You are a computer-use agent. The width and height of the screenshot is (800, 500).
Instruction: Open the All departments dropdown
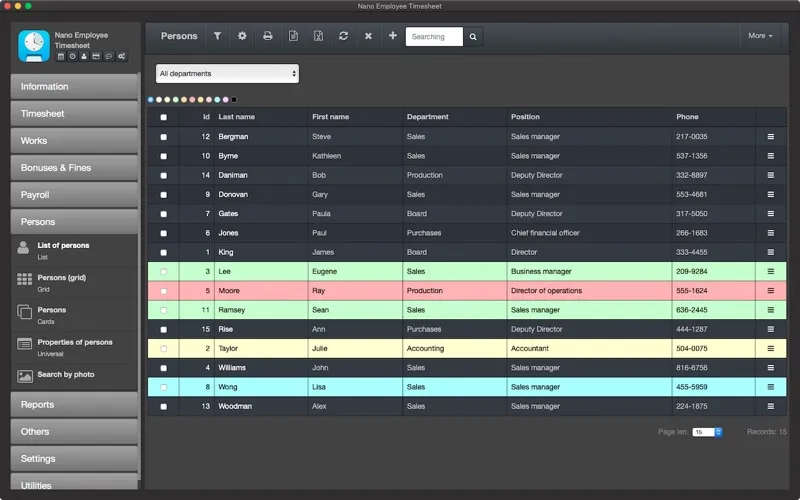(227, 73)
